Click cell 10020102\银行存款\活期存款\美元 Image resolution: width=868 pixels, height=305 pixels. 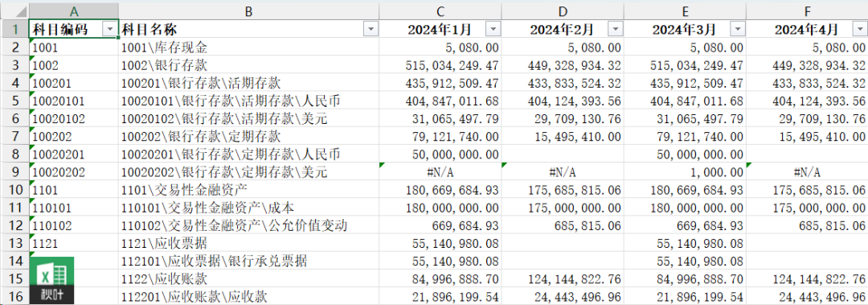[248, 118]
